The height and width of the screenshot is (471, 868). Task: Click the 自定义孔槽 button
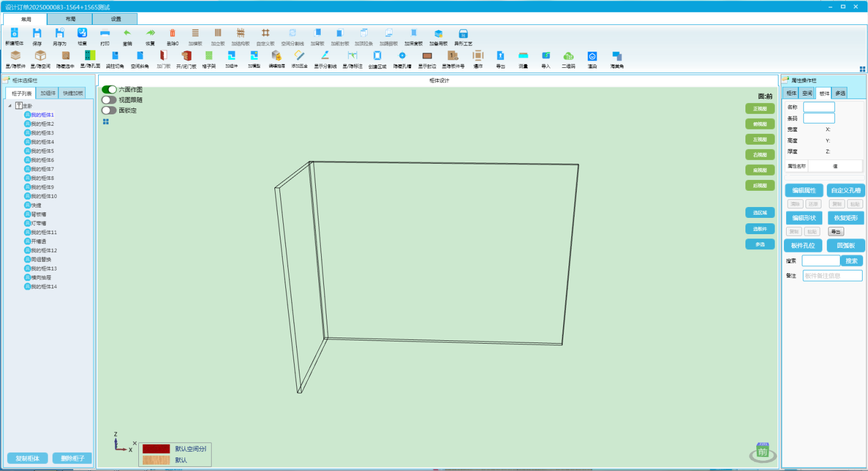[846, 190]
